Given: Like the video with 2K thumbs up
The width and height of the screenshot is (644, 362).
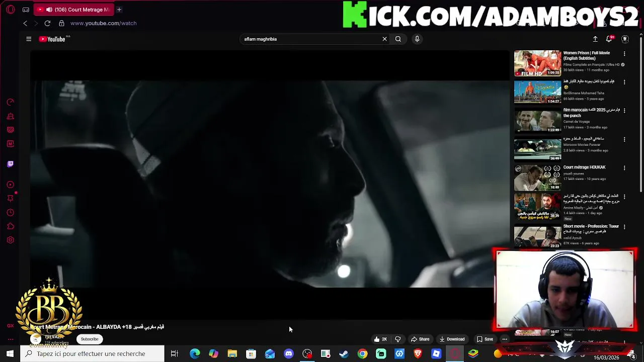Looking at the screenshot, I should (380, 339).
